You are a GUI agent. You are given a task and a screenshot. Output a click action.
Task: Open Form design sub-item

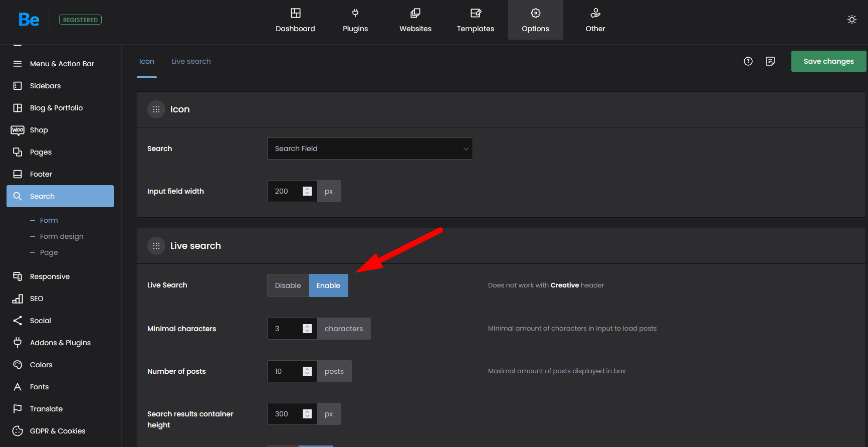click(x=62, y=236)
